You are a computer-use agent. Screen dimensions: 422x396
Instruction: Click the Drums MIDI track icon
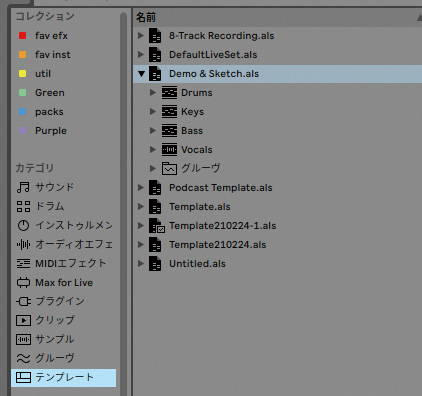click(x=169, y=93)
